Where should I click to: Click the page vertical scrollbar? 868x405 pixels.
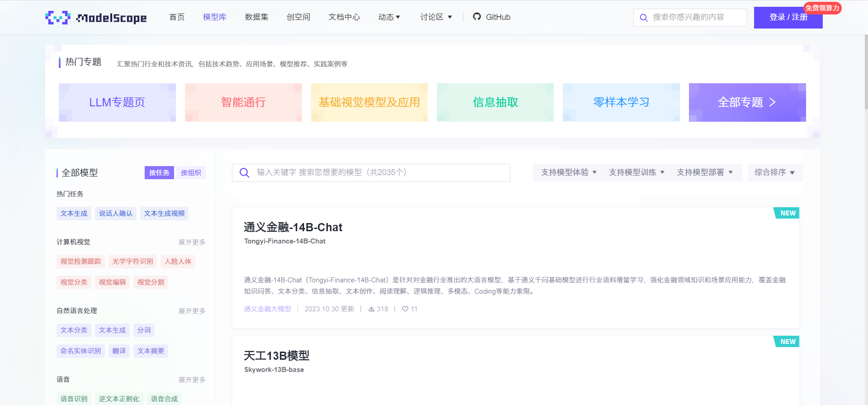[865, 72]
